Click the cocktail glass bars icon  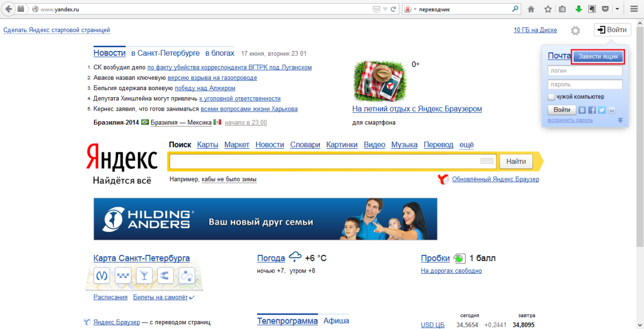[144, 276]
